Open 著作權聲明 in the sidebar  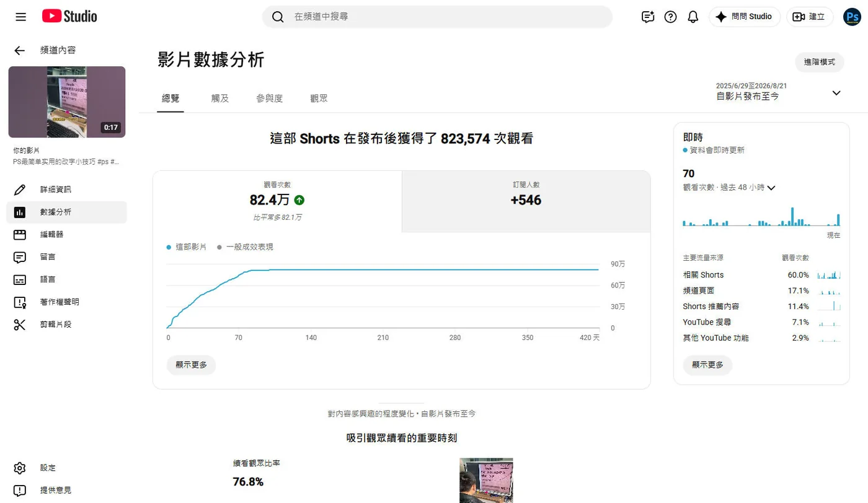coord(67,302)
